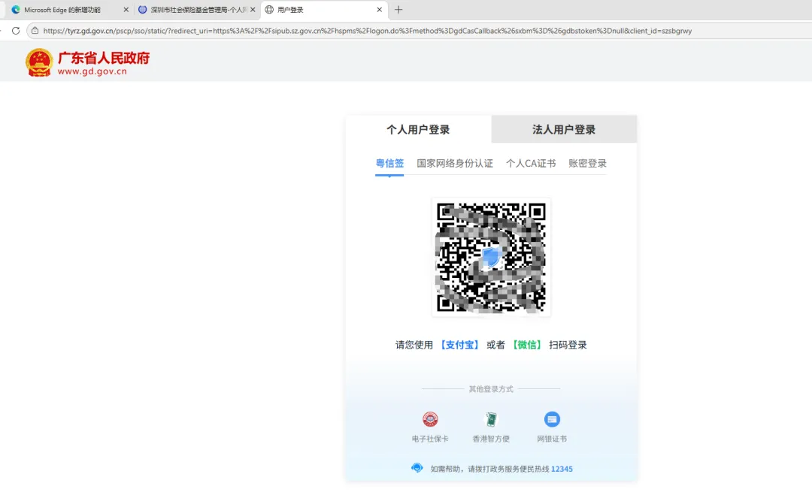
Task: Click the customer service headset icon
Action: (417, 468)
